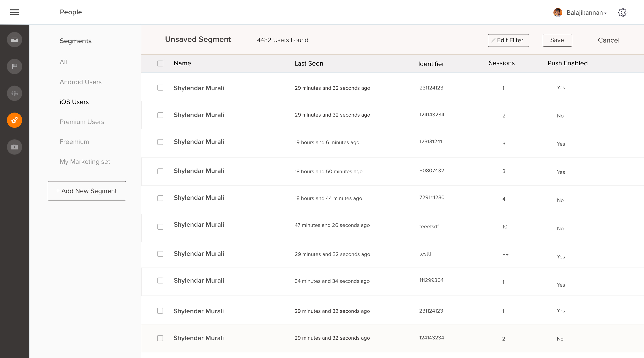The height and width of the screenshot is (358, 644).
Task: Click the orange gears sidebar icon
Action: click(15, 120)
